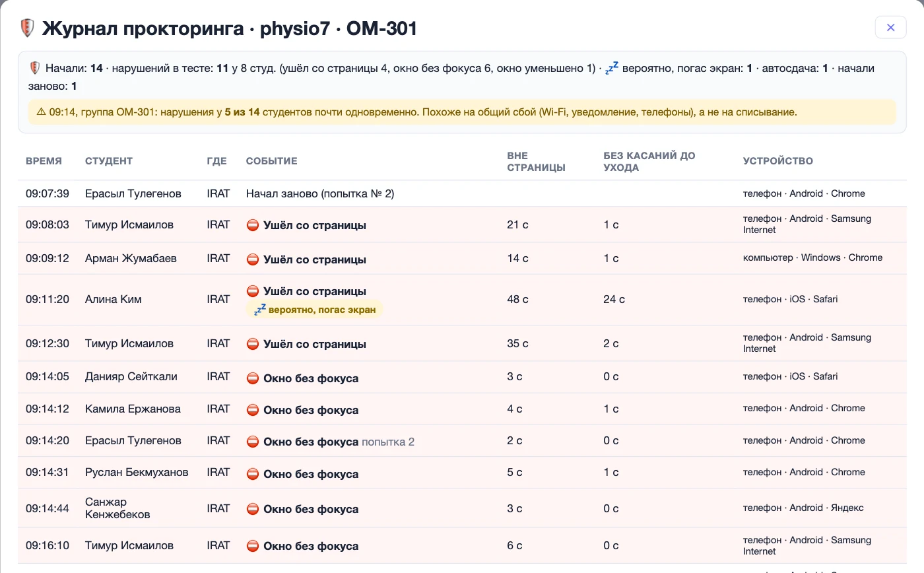Click the no-entry icon in Камила Ержанова's row
The image size is (924, 573).
pyautogui.click(x=253, y=410)
